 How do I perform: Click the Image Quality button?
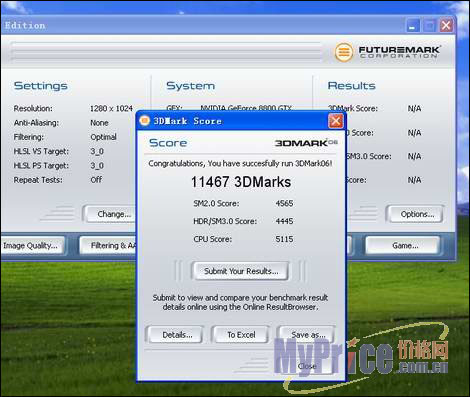pyautogui.click(x=32, y=246)
